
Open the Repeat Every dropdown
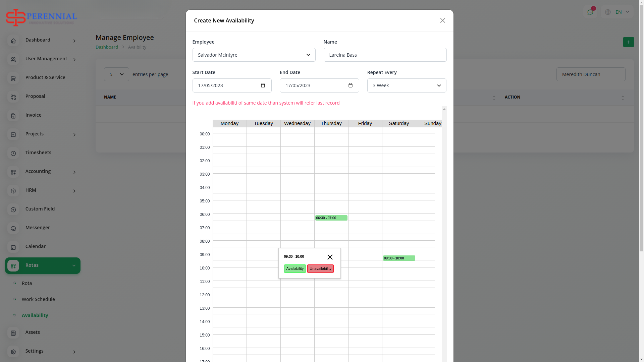tap(407, 85)
